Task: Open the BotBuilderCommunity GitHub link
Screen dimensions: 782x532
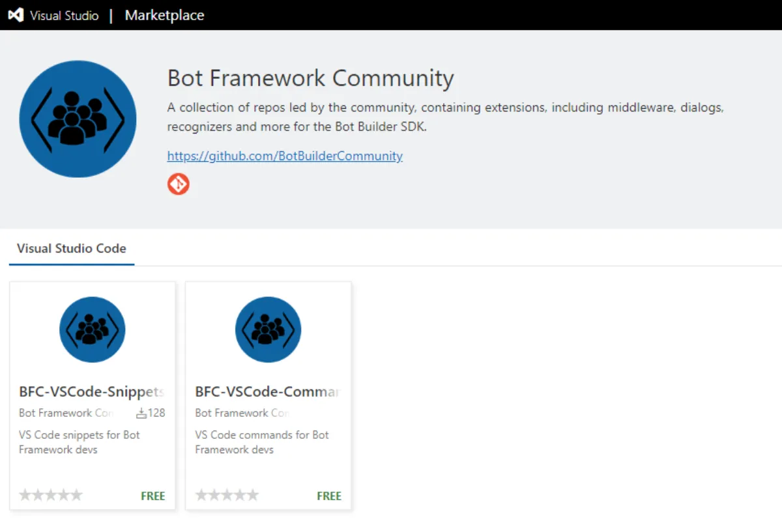Action: [285, 156]
